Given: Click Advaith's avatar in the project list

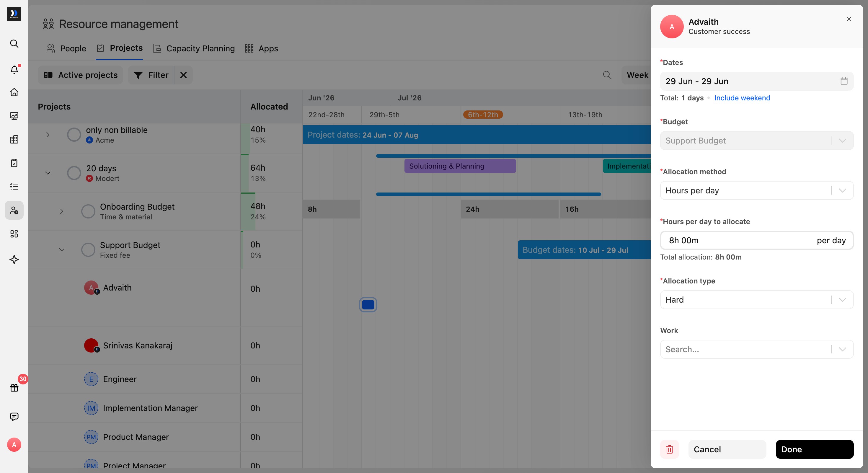Looking at the screenshot, I should tap(91, 288).
